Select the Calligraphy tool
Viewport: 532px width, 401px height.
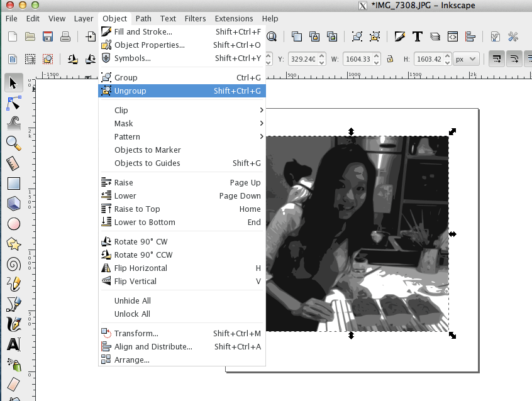(14, 324)
